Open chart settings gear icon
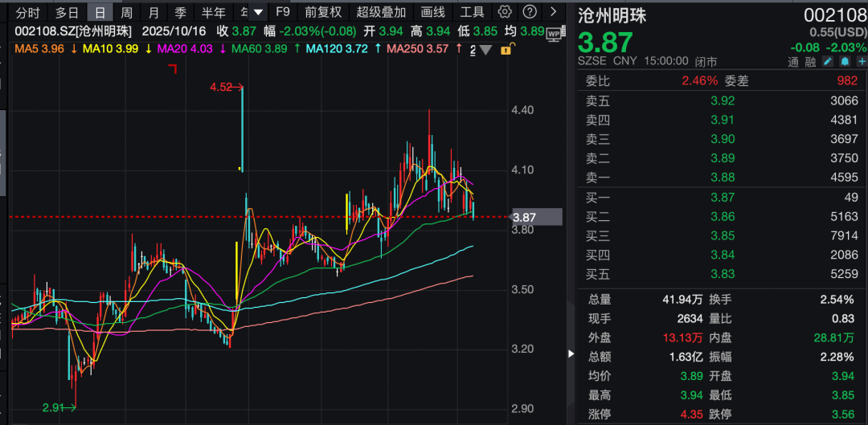The height and width of the screenshot is (425, 868). click(x=505, y=12)
